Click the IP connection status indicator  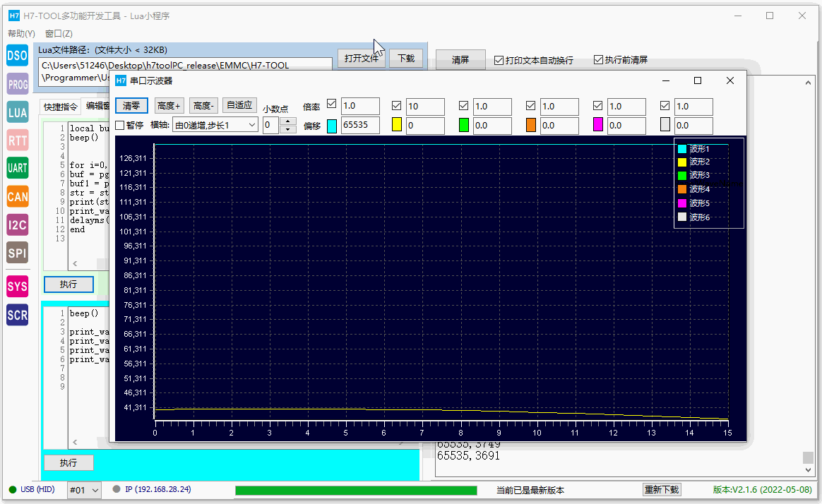pyautogui.click(x=117, y=489)
